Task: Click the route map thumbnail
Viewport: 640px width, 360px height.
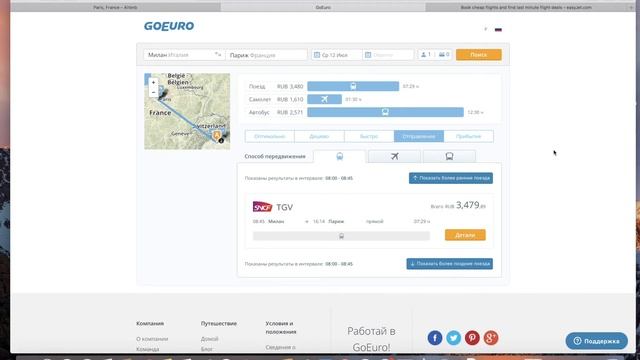Action: click(x=187, y=111)
